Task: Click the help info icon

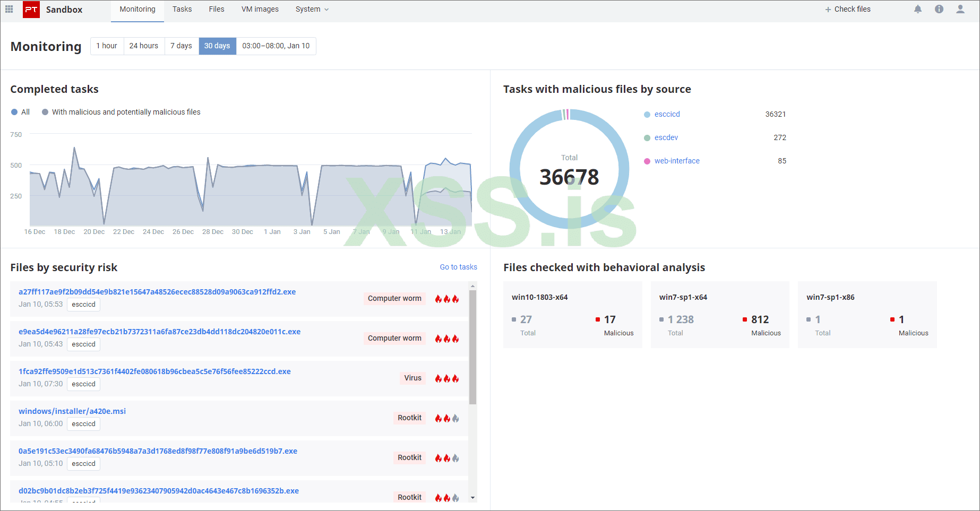Action: coord(939,9)
